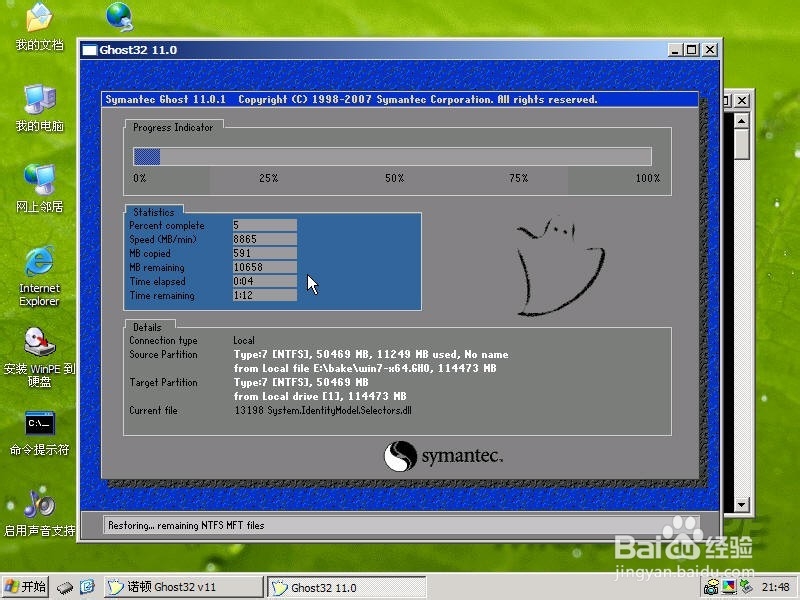This screenshot has width=800, height=600.
Task: Click the network tray icon beside clock
Action: point(746,588)
